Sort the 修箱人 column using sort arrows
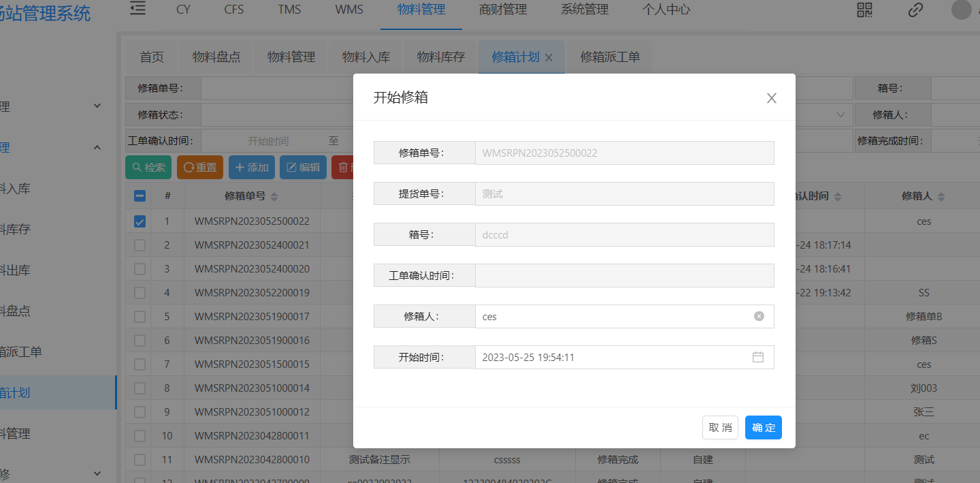 coord(941,196)
